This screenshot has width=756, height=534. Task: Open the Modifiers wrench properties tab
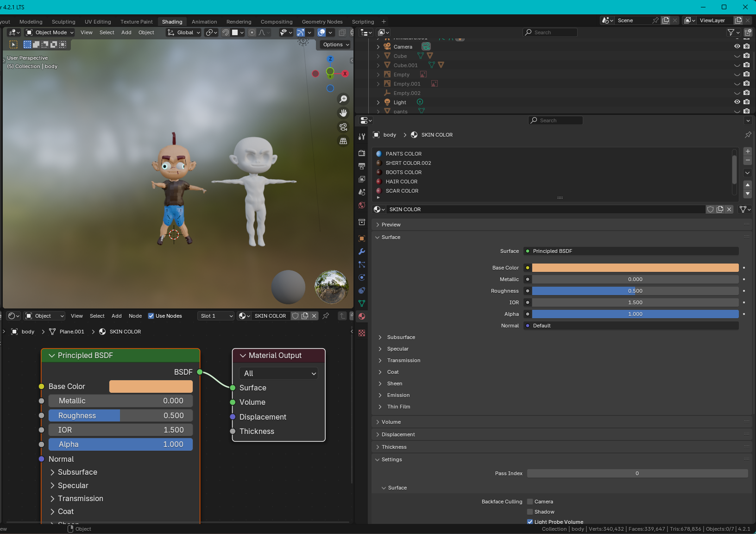pyautogui.click(x=362, y=251)
